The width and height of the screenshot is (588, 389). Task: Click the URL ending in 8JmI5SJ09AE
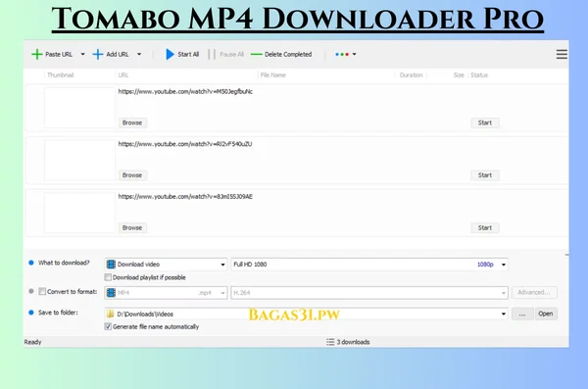(x=185, y=197)
